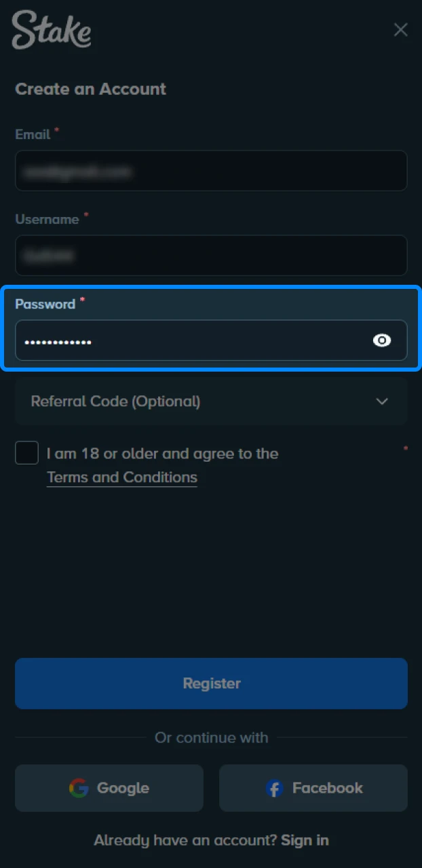Click the Google logo icon
This screenshot has height=868, width=422.
(x=80, y=788)
